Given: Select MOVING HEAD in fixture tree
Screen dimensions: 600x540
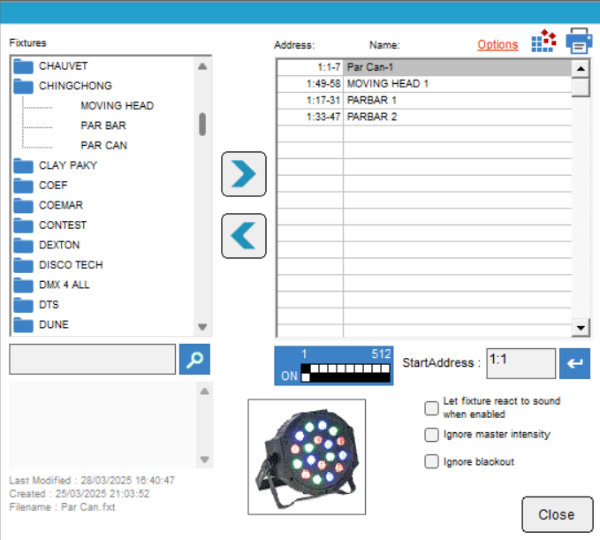Looking at the screenshot, I should pyautogui.click(x=116, y=106).
